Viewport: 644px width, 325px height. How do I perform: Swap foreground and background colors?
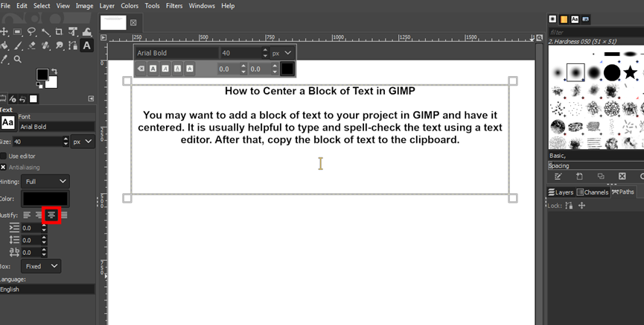click(54, 72)
